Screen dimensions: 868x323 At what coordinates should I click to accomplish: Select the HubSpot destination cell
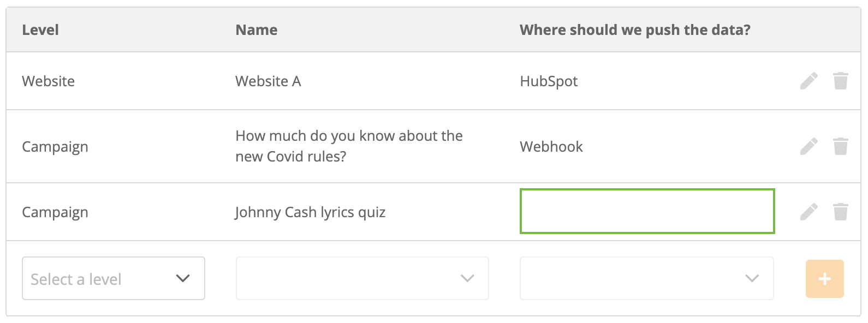coord(549,81)
